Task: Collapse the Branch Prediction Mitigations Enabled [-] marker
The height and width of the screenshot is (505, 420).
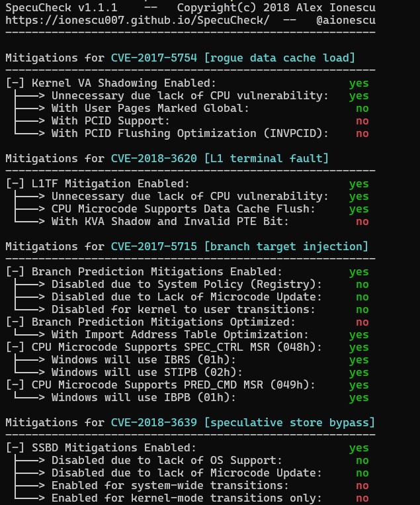Action: coord(15,272)
